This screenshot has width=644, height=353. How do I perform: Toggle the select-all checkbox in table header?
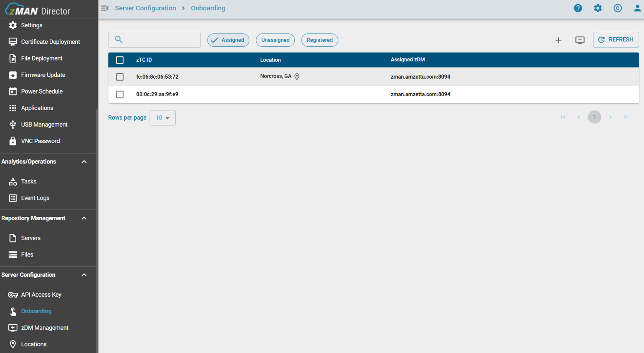[120, 60]
